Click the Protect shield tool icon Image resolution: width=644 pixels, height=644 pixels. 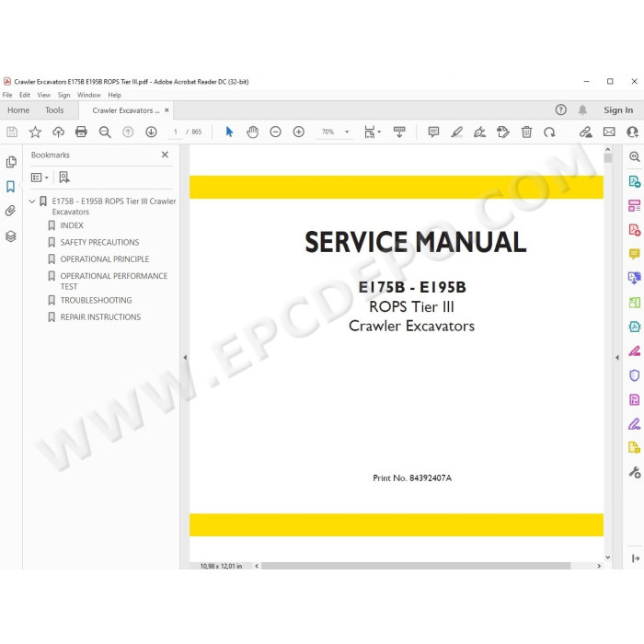click(x=634, y=375)
